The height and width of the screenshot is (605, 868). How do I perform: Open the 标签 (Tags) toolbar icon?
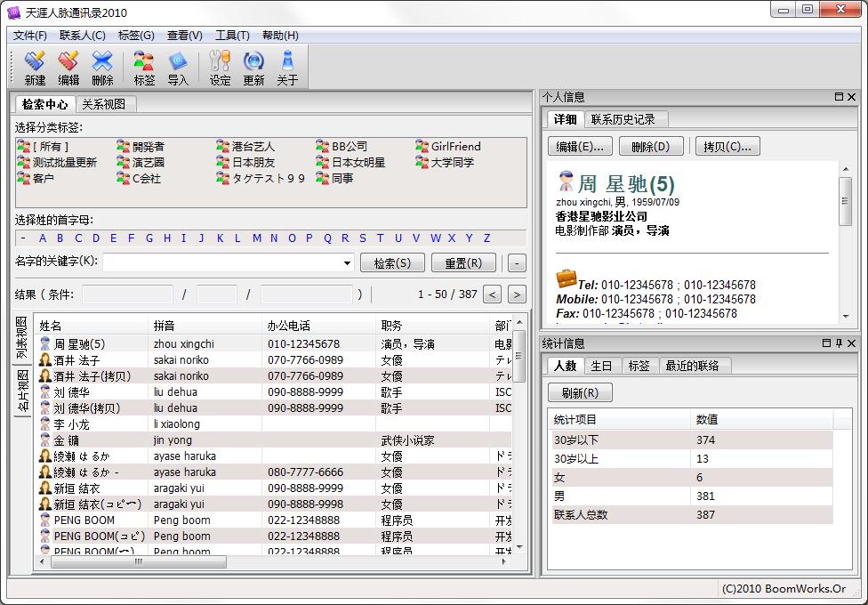[144, 68]
